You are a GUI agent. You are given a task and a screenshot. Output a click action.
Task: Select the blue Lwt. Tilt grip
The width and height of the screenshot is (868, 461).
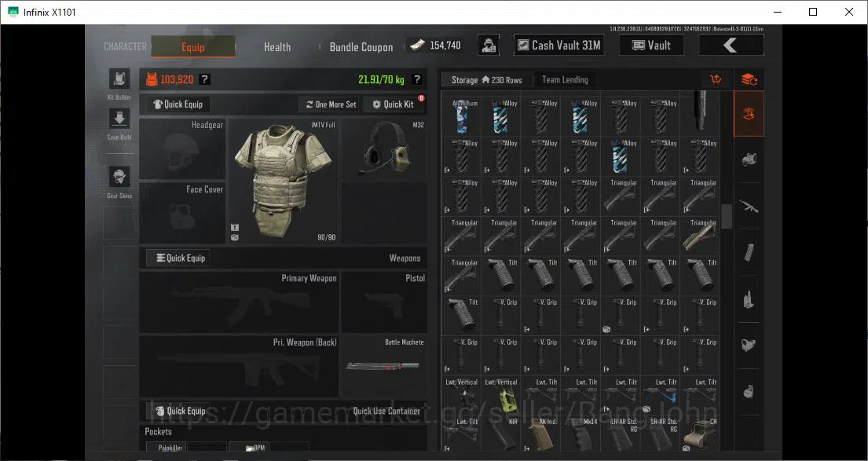(661, 396)
